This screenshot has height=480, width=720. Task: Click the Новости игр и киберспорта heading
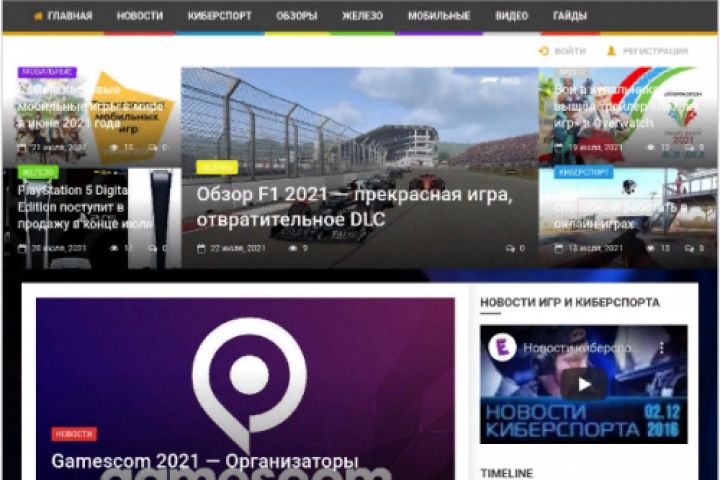570,302
